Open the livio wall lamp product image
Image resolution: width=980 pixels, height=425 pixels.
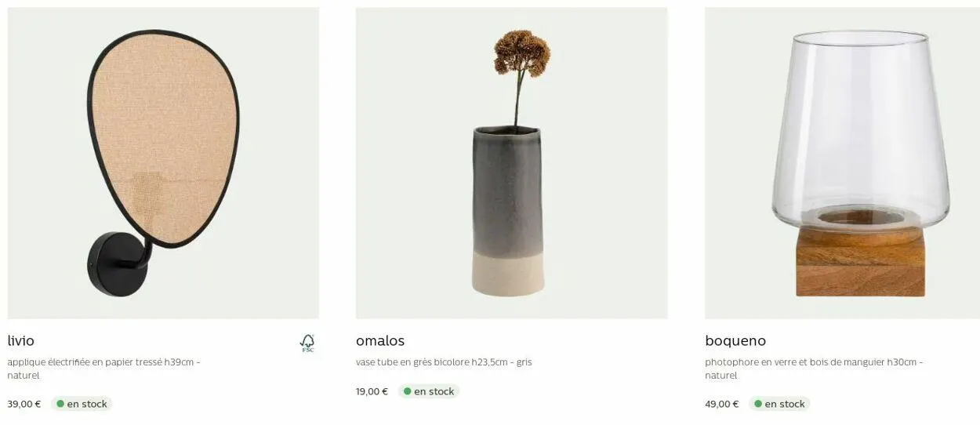[x=163, y=163]
